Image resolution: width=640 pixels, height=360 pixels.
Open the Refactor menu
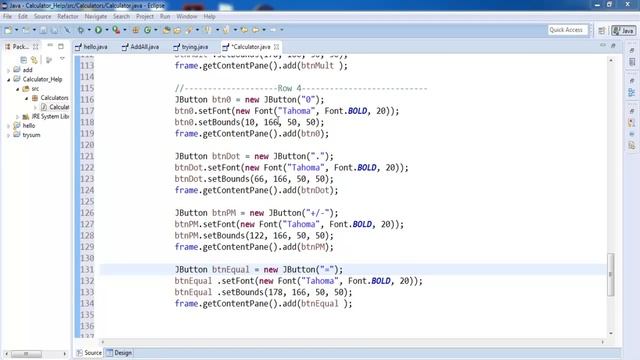pyautogui.click(x=68, y=16)
